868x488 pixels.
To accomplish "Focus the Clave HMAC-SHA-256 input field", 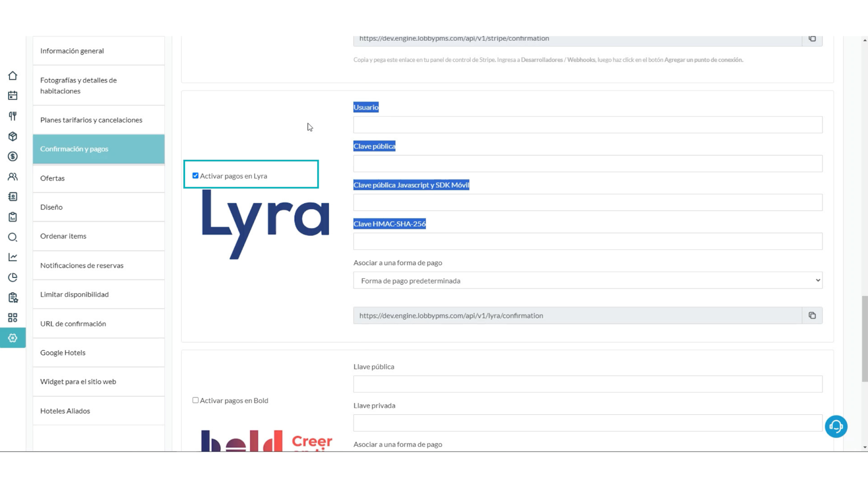I will tap(588, 241).
